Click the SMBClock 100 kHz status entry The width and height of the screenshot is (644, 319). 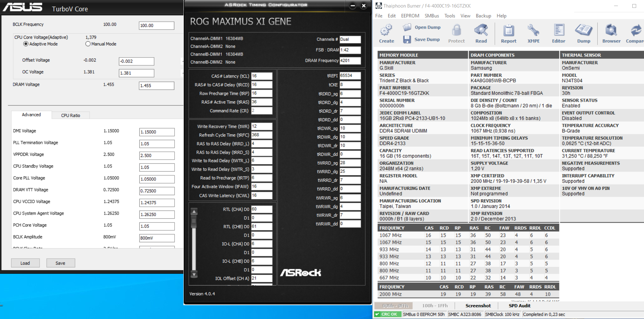coord(502,314)
